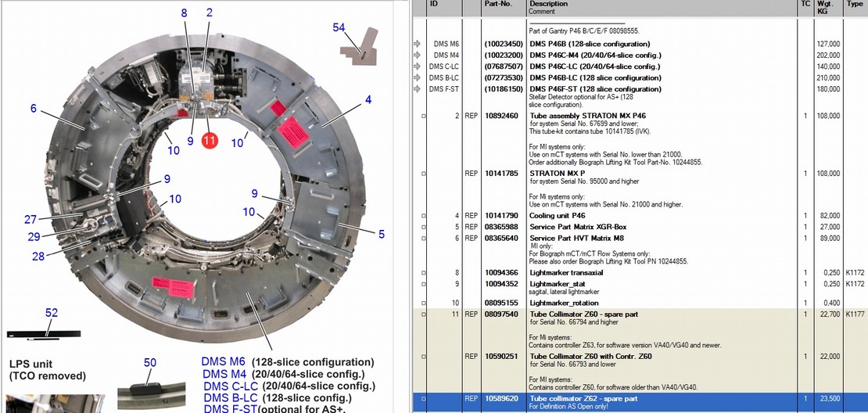Select the red callout marker 11 in diagram
The width and height of the screenshot is (868, 413).
[x=210, y=141]
